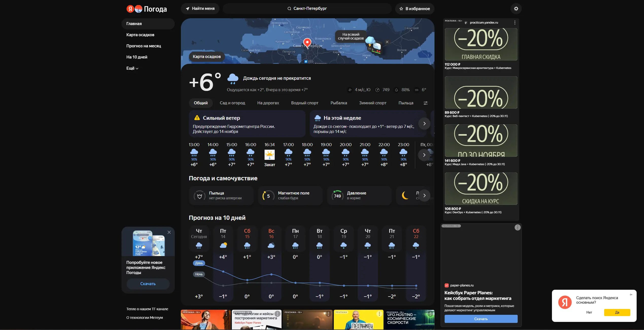Screen dimensions: 644x330
Task: Click Да to make Yandex default search
Action: [x=617, y=312]
